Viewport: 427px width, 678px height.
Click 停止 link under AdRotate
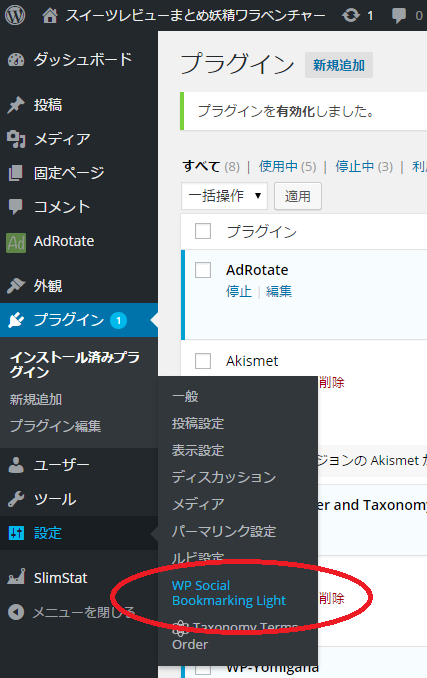239,291
